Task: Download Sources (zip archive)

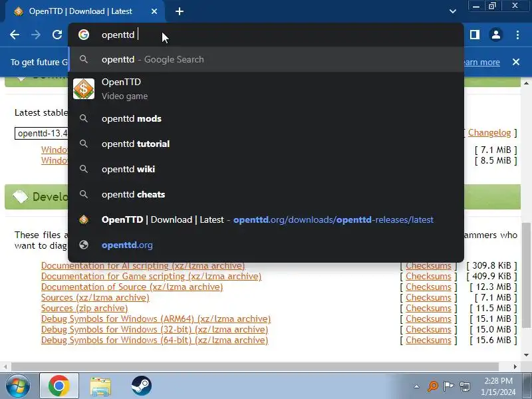Action: 84,309
